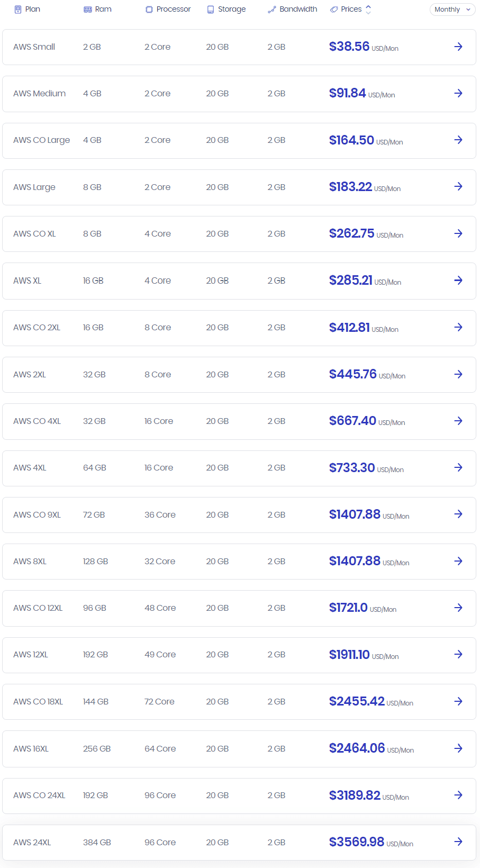Image resolution: width=480 pixels, height=868 pixels.
Task: Click the AWS Small plan name
Action: [x=34, y=47]
